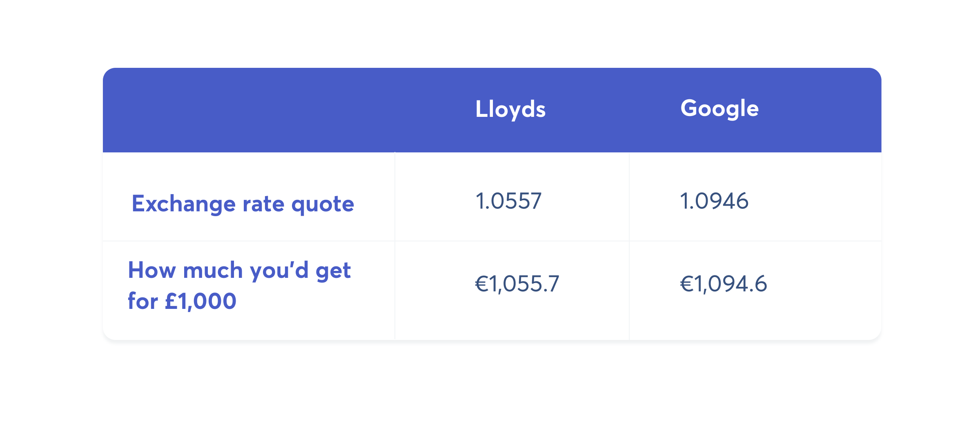This screenshot has height=438, width=980.
Task: Click the Google column header
Action: [x=719, y=109]
